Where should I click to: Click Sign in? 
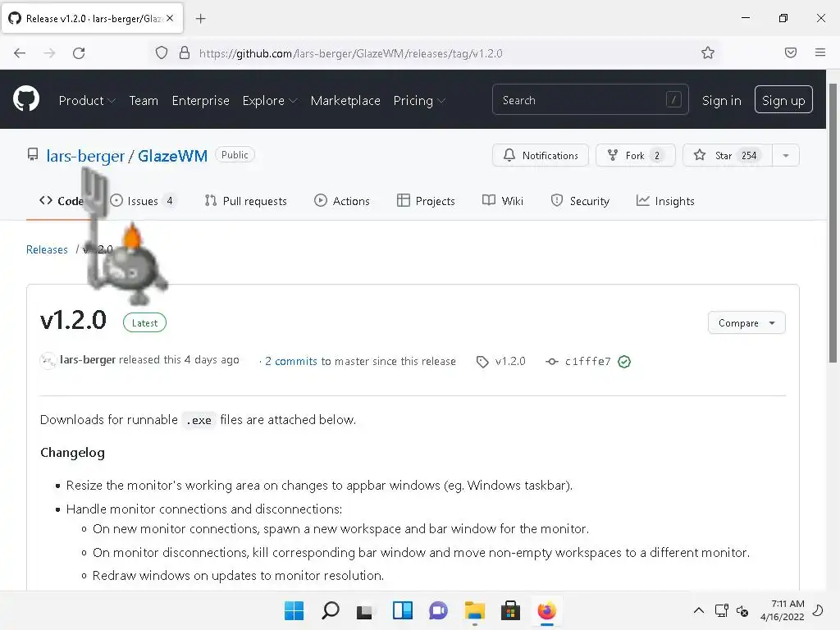pos(722,100)
